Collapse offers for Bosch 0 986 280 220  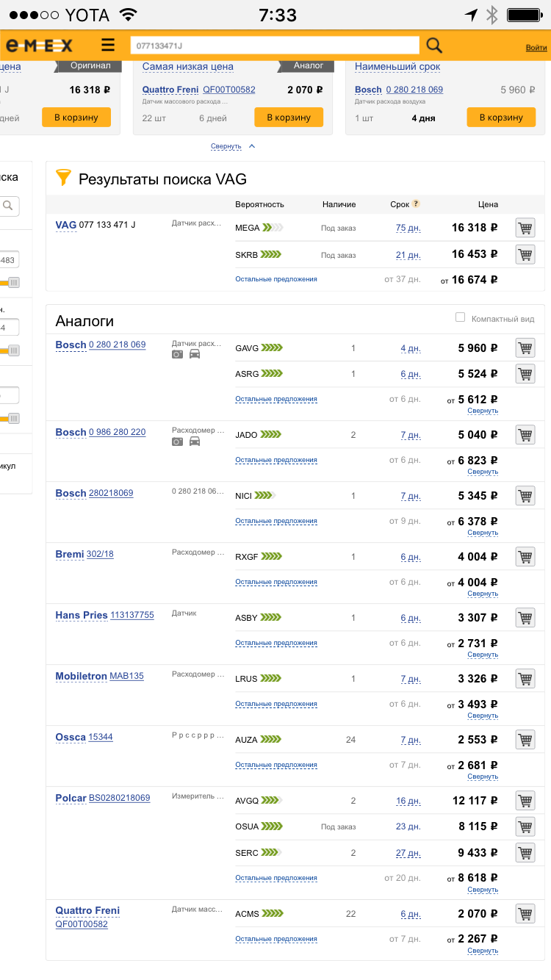(x=483, y=472)
